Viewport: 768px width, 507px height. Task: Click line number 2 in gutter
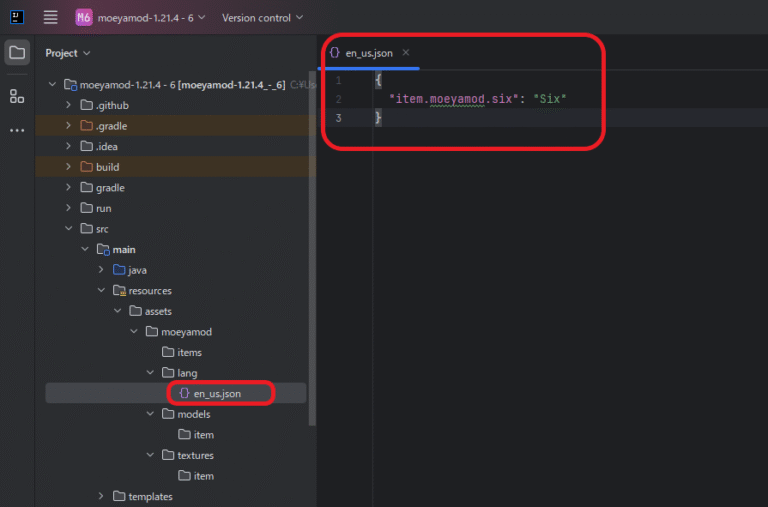(338, 99)
